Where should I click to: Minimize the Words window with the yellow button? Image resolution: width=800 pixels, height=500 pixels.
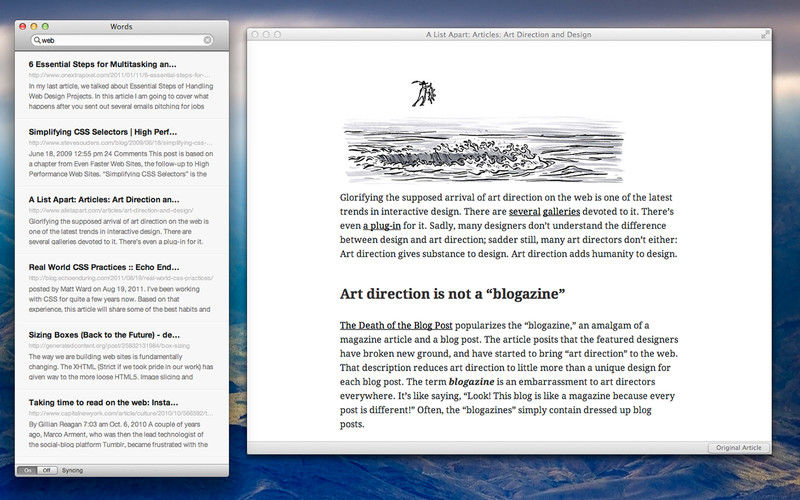(x=34, y=27)
